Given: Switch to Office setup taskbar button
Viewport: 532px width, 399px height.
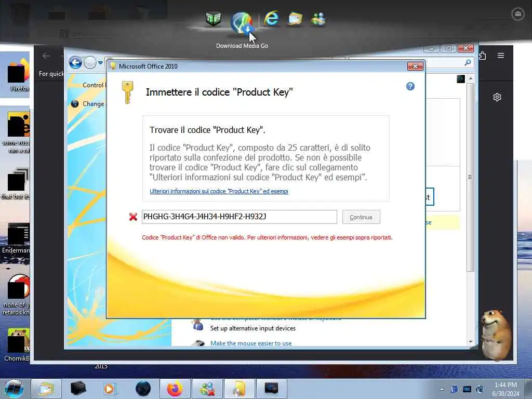Looking at the screenshot, I should tap(239, 389).
